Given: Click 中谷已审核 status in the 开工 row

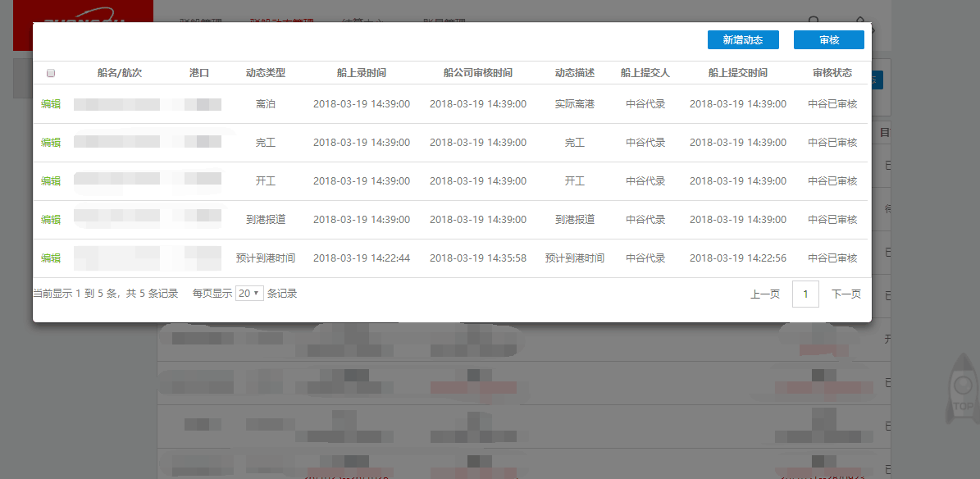Looking at the screenshot, I should point(832,180).
